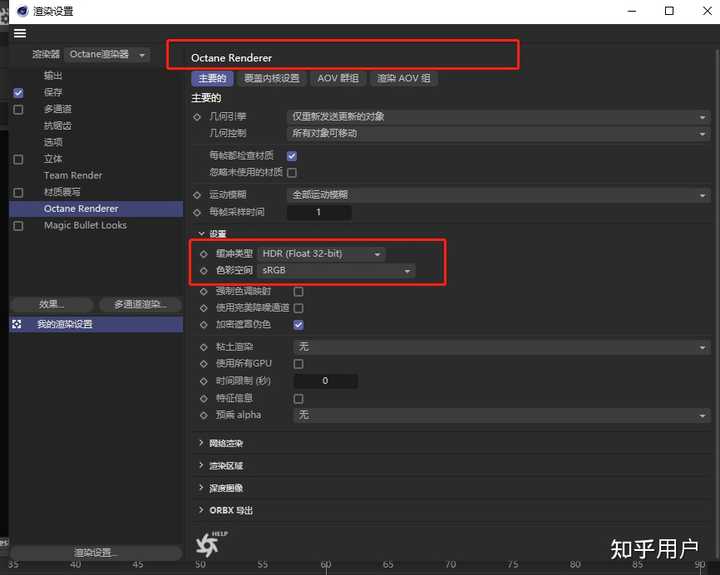720x575 pixels.
Task: Check the 忽略未使用的材质 checkbox
Action: click(x=292, y=173)
